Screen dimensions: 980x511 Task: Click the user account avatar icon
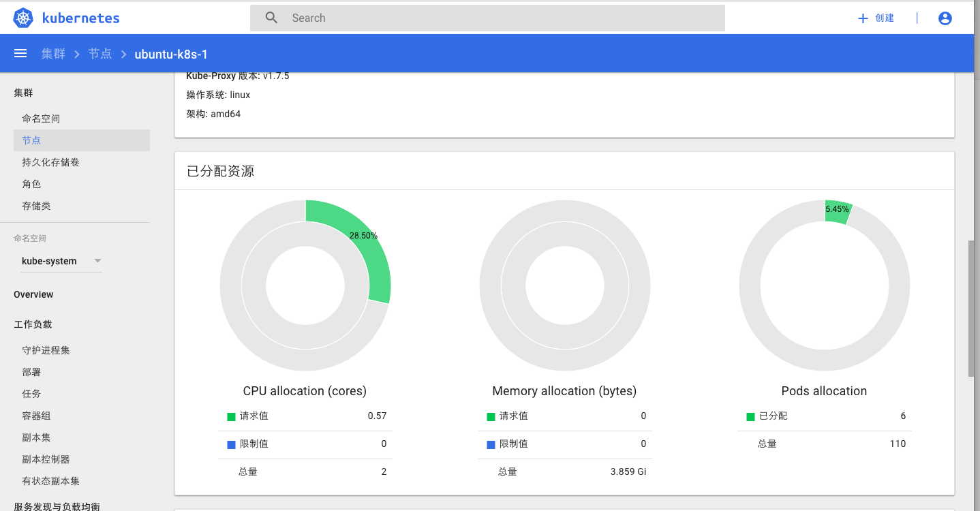tap(945, 18)
